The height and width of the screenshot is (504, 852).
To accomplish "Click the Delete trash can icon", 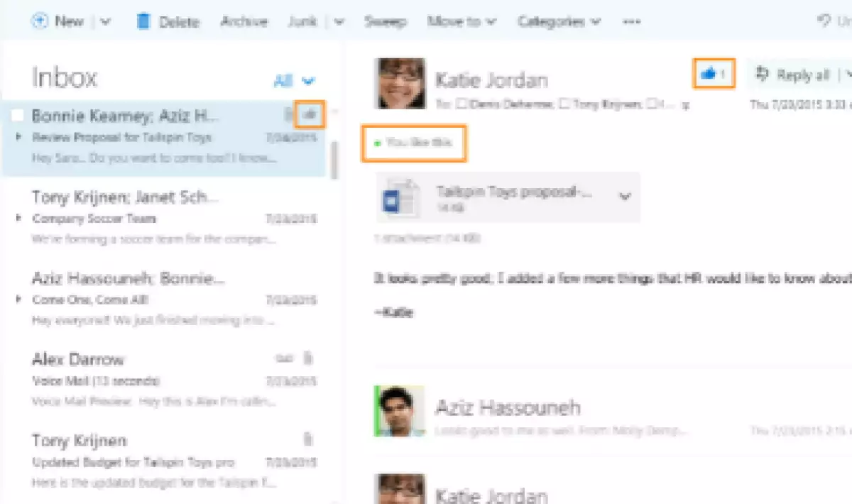I will pos(144,21).
